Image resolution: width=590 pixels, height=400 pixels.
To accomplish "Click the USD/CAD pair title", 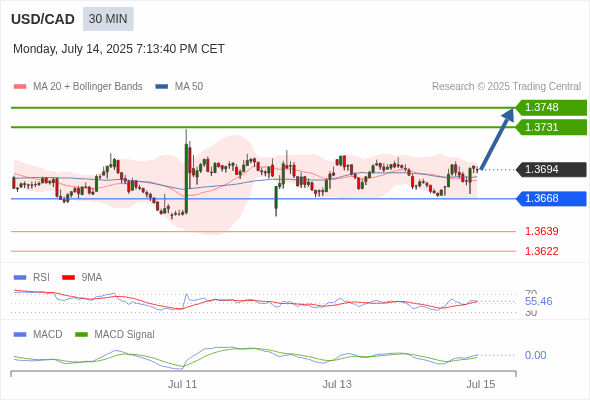I will point(43,19).
